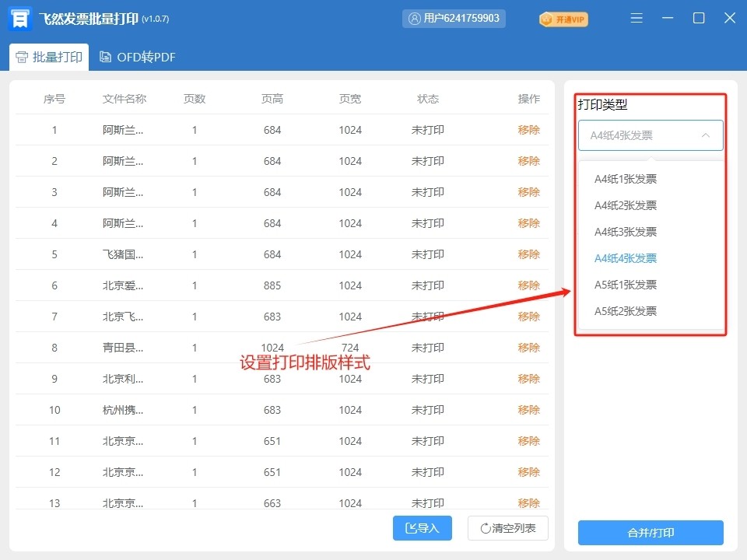
Task: Click the 开通VIP button
Action: 562,19
